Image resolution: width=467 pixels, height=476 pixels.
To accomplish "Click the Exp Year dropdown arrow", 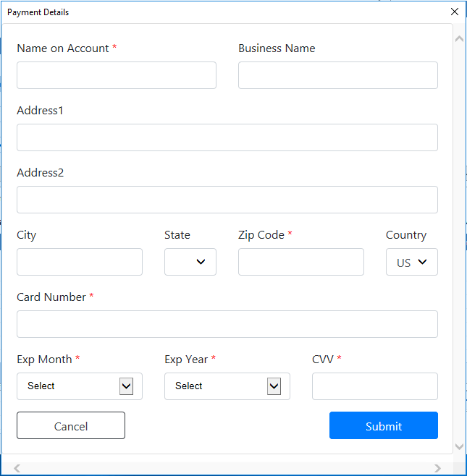I will click(x=274, y=386).
